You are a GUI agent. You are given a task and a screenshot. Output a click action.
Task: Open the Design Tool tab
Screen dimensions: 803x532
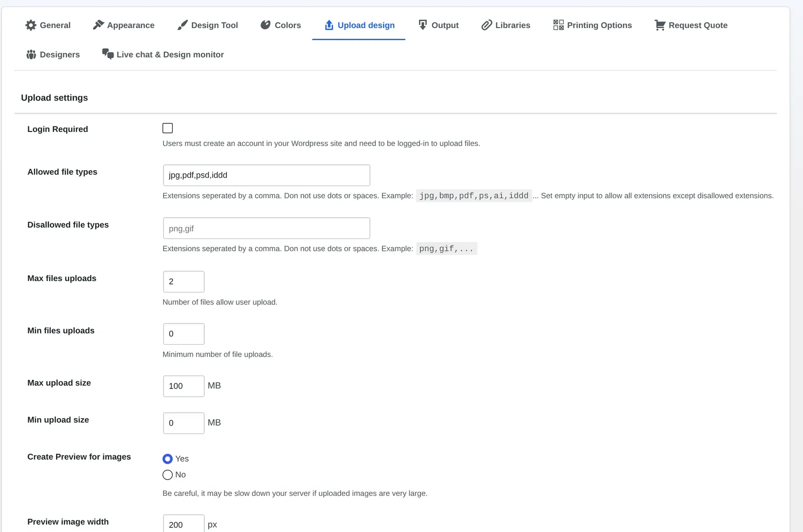point(208,25)
